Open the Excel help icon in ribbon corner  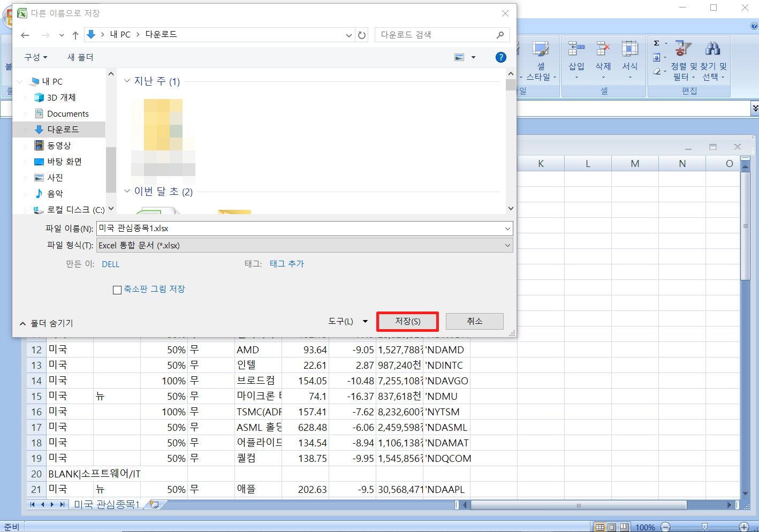(x=754, y=26)
